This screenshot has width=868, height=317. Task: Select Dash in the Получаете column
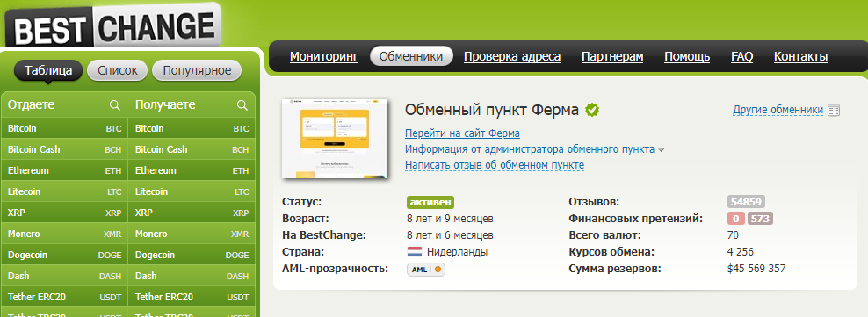(192, 276)
